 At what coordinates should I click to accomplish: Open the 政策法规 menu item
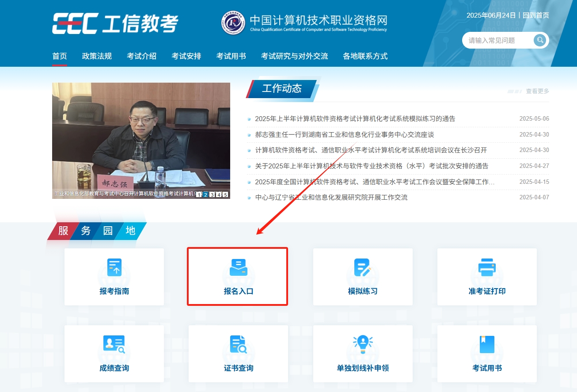(97, 56)
